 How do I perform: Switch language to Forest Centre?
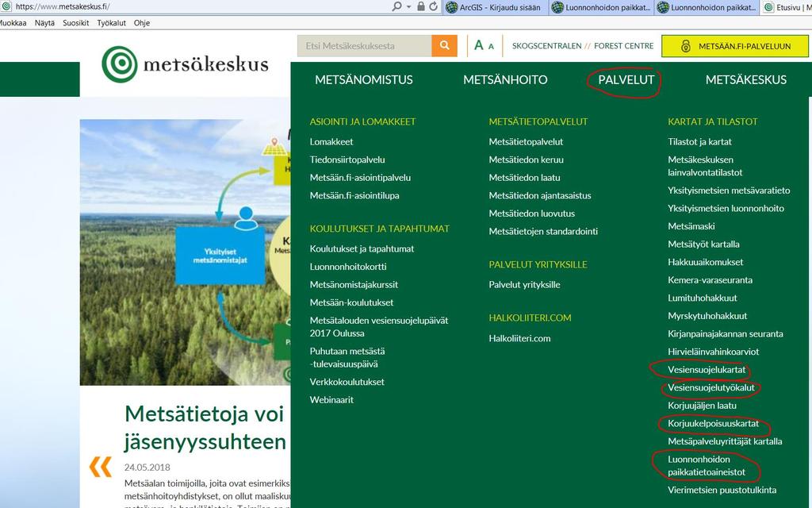(623, 45)
